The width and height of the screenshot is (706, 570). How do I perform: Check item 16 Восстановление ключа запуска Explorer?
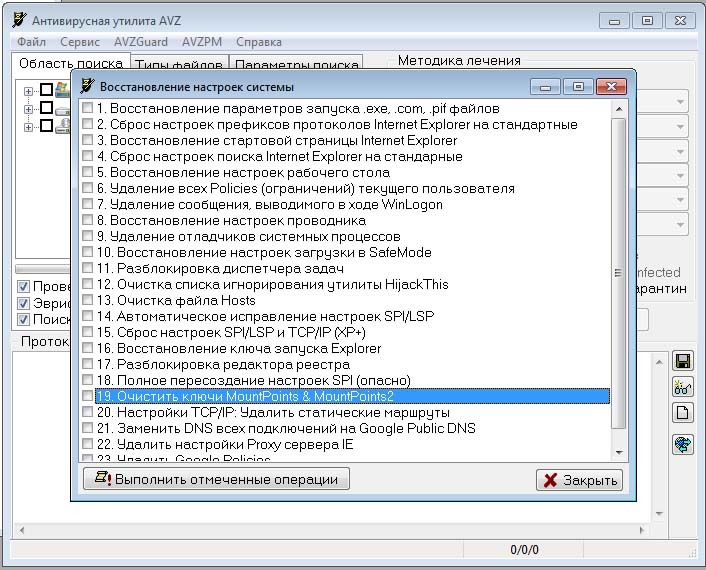click(87, 348)
